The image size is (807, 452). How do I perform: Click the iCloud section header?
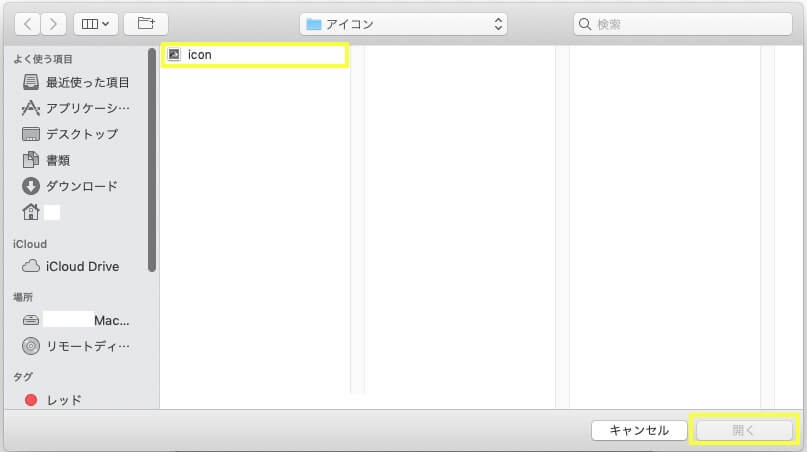click(29, 244)
